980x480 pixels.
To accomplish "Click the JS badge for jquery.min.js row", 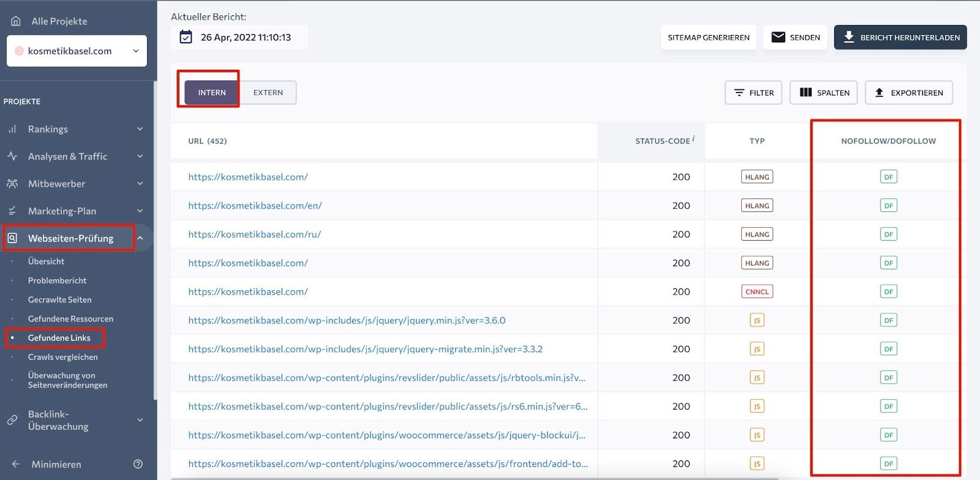I will [x=757, y=320].
